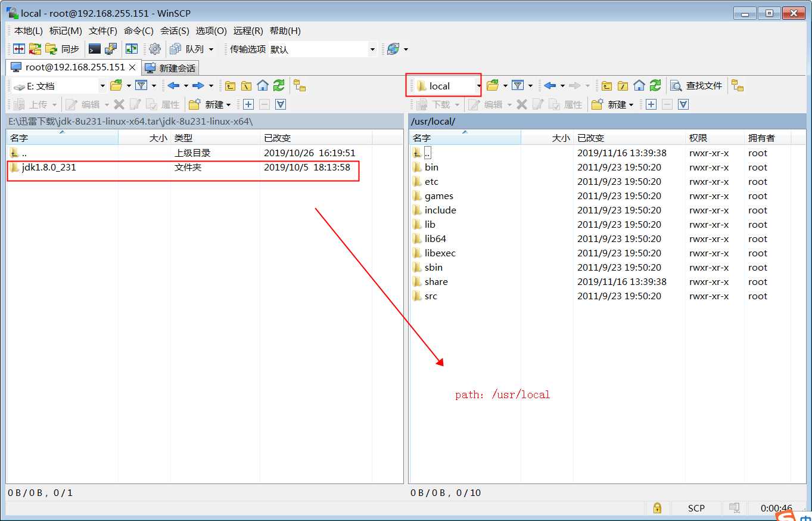Viewport: 812px width, 521px height.
Task: Open the 会话(S) menu
Action: [x=175, y=31]
